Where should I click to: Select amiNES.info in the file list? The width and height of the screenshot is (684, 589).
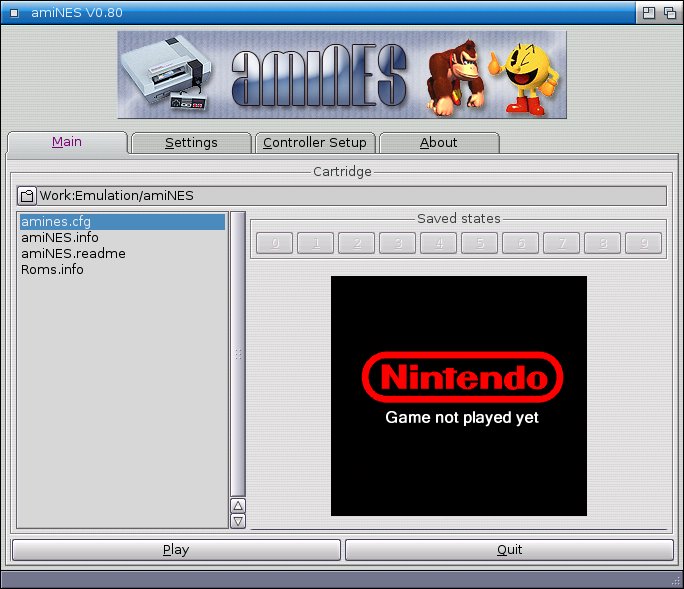123,238
